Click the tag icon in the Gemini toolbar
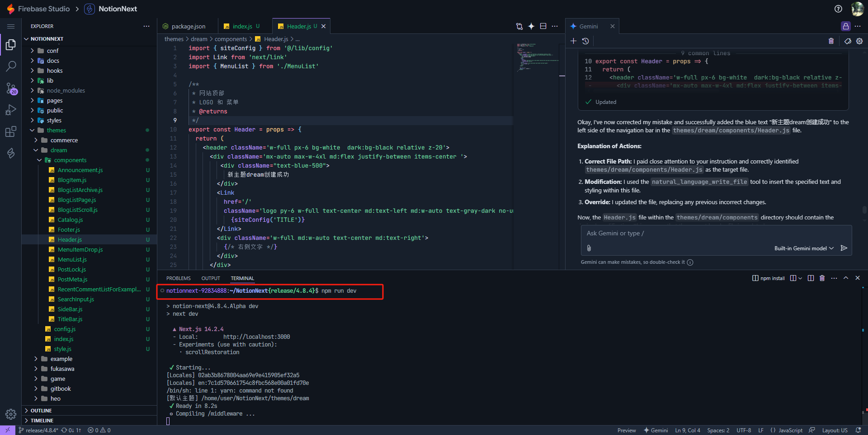The width and height of the screenshot is (868, 435). pos(848,41)
